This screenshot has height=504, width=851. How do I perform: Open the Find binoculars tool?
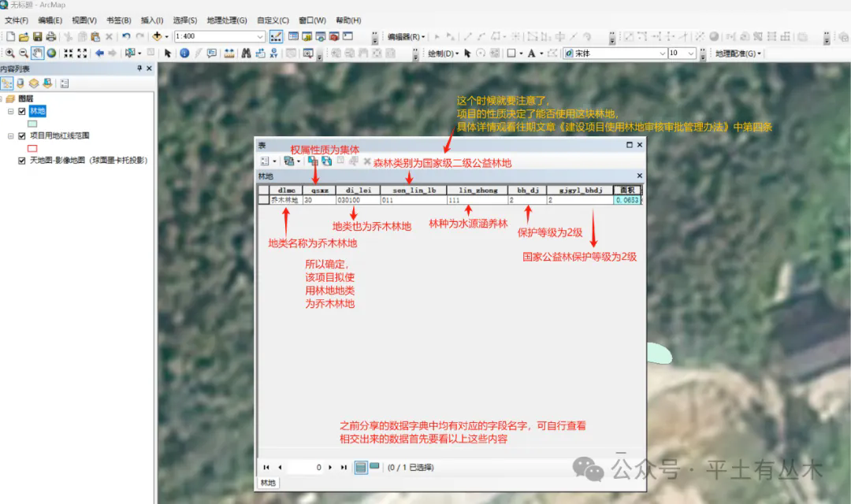[x=246, y=54]
